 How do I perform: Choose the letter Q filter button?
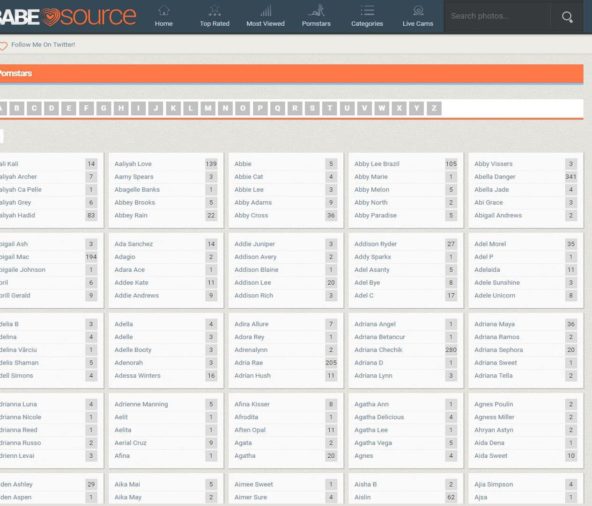278,108
